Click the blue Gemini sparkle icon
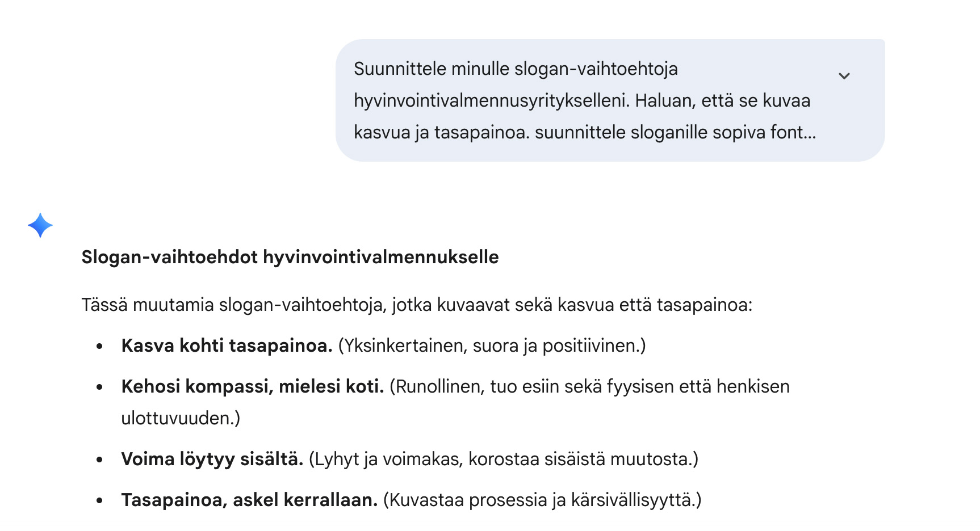Screen dimensions: 980x531 40,225
